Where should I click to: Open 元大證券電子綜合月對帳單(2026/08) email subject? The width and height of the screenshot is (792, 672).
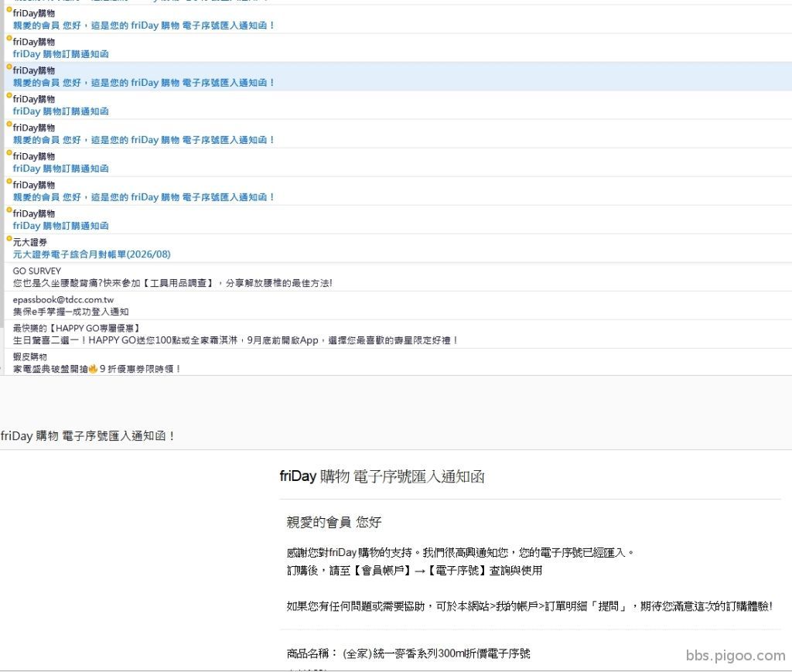(x=91, y=254)
